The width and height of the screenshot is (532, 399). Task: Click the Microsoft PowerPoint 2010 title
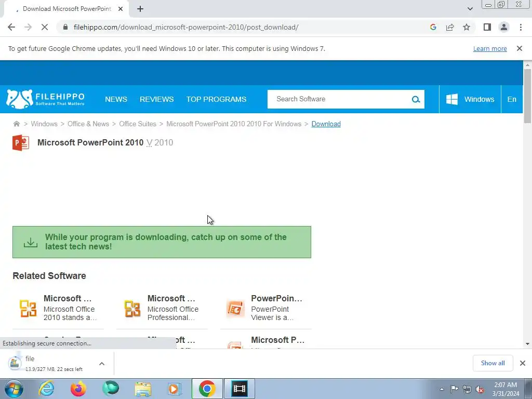pos(90,142)
